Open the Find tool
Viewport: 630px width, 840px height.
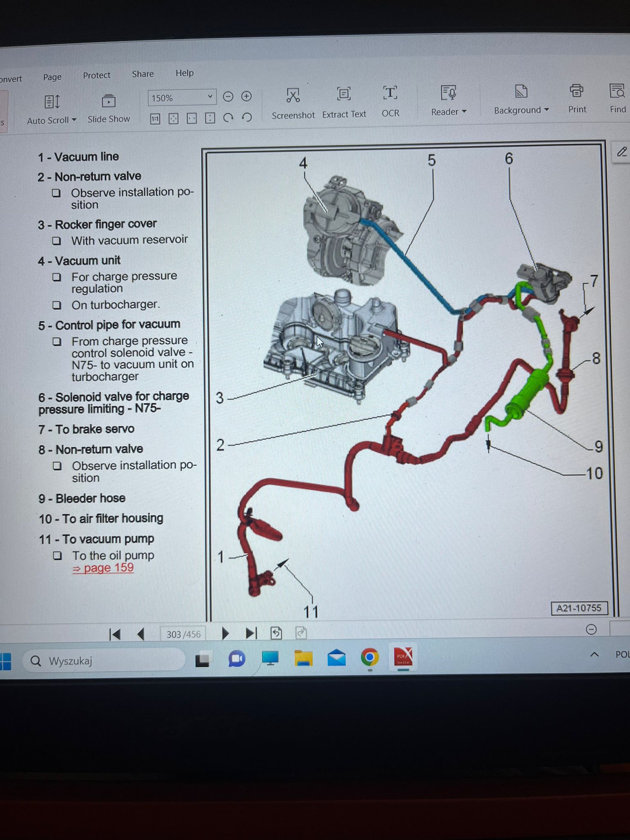(617, 91)
